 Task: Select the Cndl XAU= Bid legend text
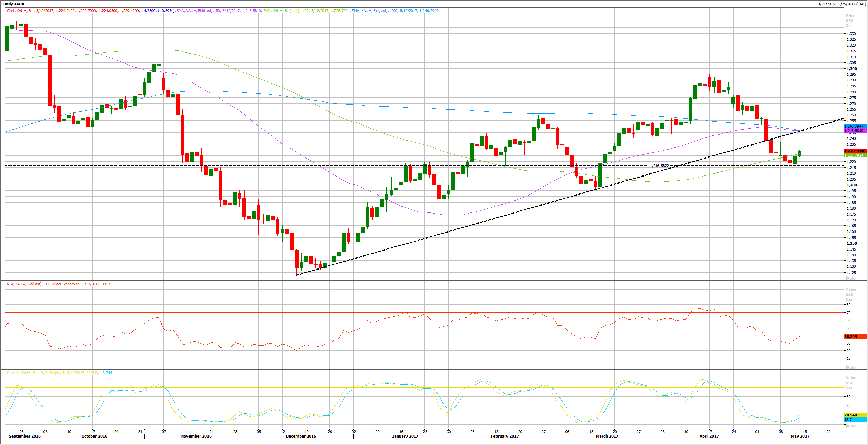click(x=20, y=11)
